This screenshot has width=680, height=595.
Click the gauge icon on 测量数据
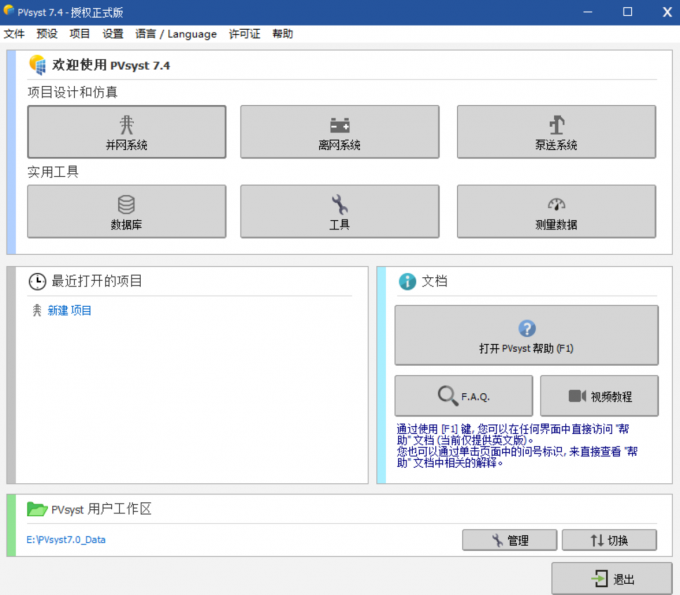tap(556, 204)
